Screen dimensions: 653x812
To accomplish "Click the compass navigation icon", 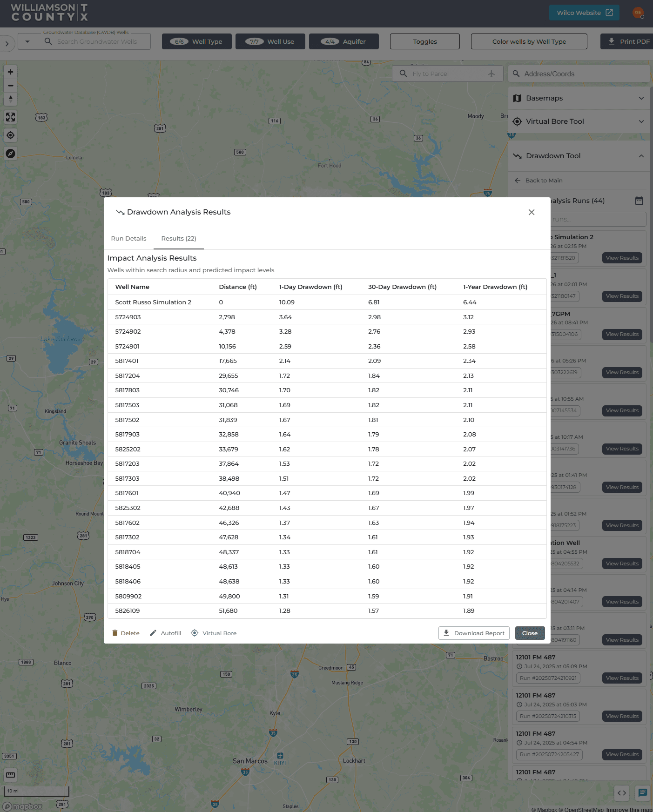I will coord(10,154).
